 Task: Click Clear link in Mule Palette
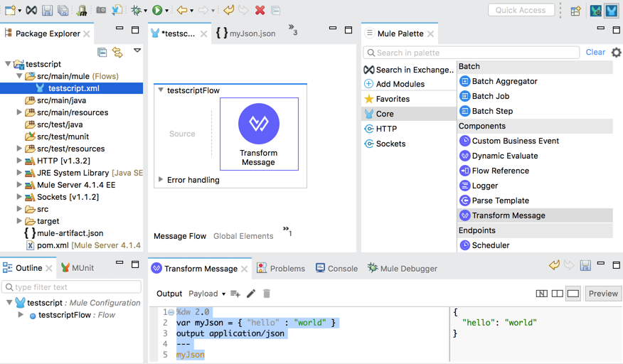[x=595, y=53]
